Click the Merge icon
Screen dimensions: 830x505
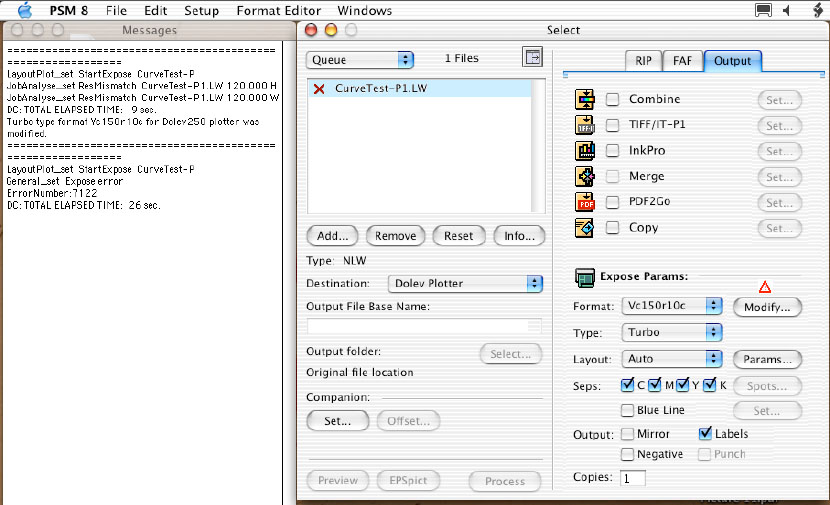(x=585, y=176)
